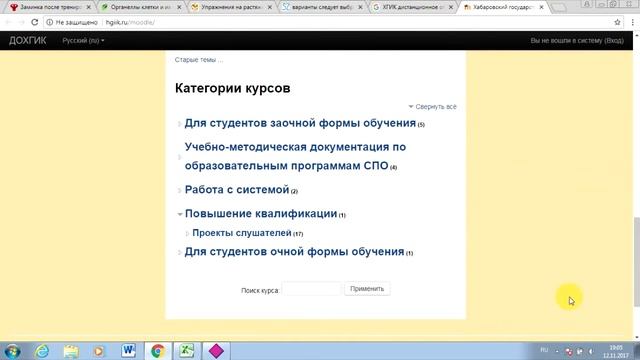Switch to 'варианты следует выб' tab
This screenshot has height=360, width=640.
(x=321, y=7)
